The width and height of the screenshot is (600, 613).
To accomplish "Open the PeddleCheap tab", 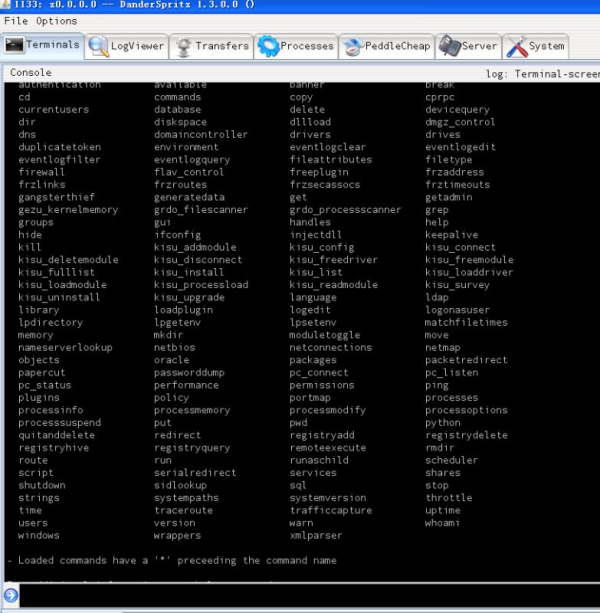I will (398, 46).
